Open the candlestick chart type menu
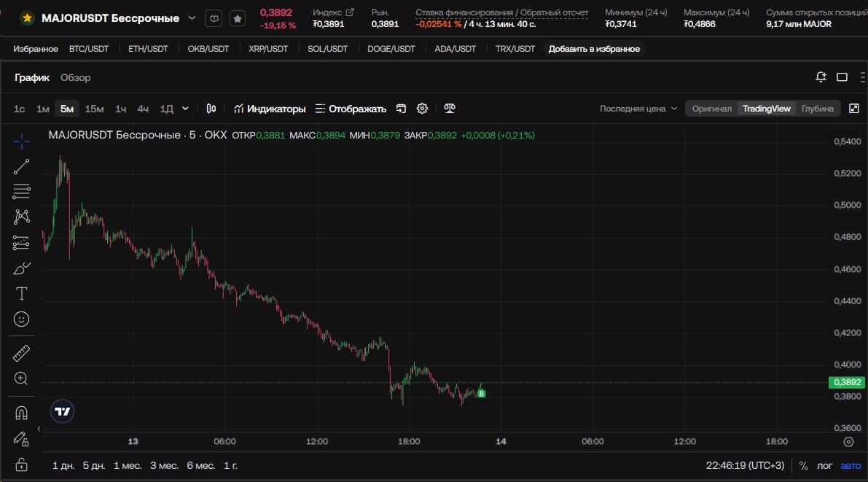 211,109
